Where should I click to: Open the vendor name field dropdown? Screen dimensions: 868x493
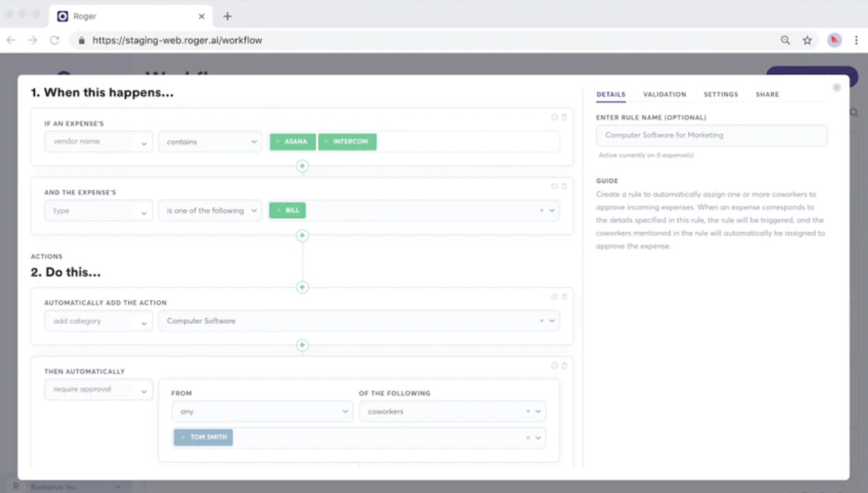coord(99,142)
